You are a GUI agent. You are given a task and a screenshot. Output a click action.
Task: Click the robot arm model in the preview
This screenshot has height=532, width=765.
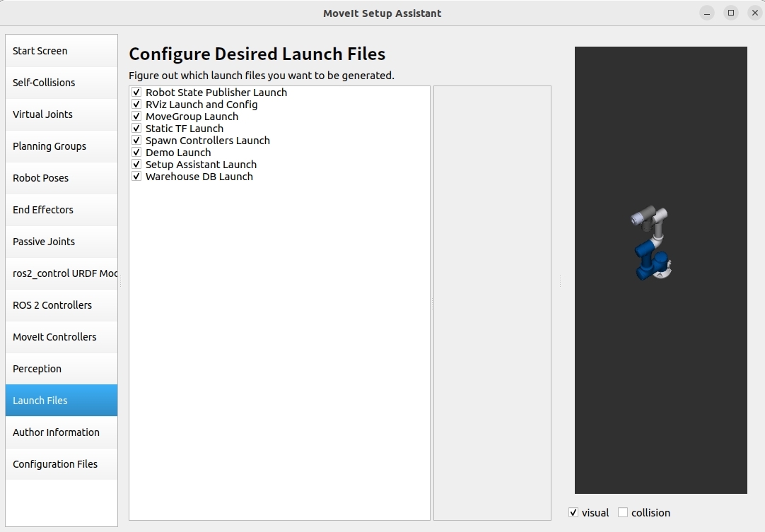pos(652,243)
